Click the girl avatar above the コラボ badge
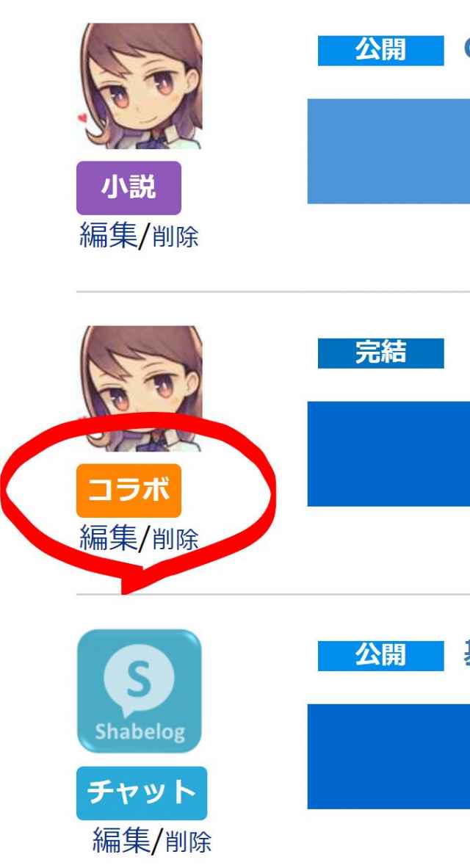This screenshot has width=470, height=868. point(140,388)
